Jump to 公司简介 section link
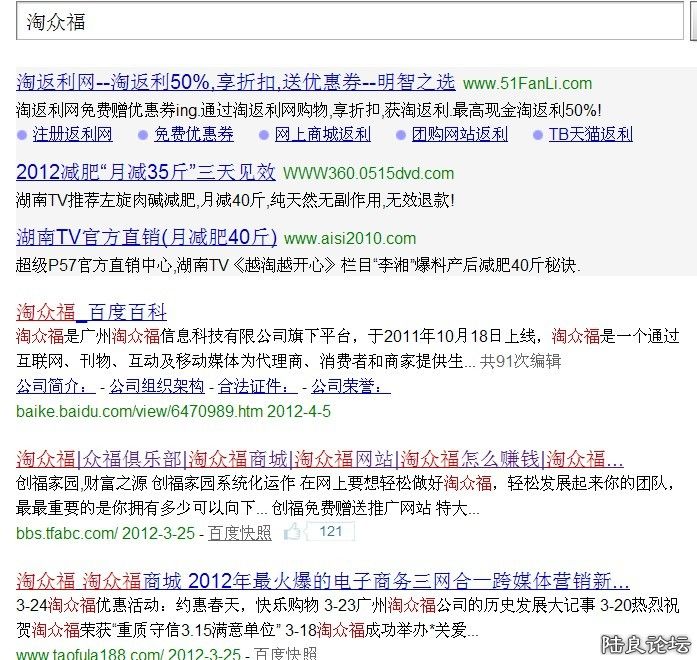This screenshot has width=697, height=660. pyautogui.click(x=56, y=386)
